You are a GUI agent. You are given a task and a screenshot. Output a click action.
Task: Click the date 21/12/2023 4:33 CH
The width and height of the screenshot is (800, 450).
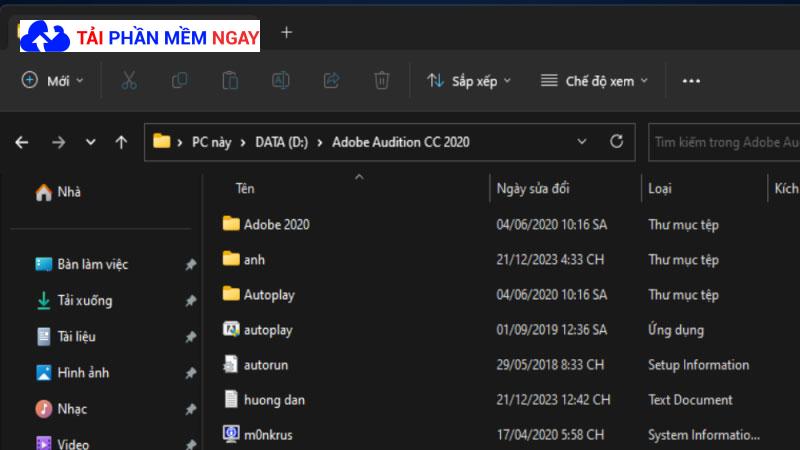[550, 260]
